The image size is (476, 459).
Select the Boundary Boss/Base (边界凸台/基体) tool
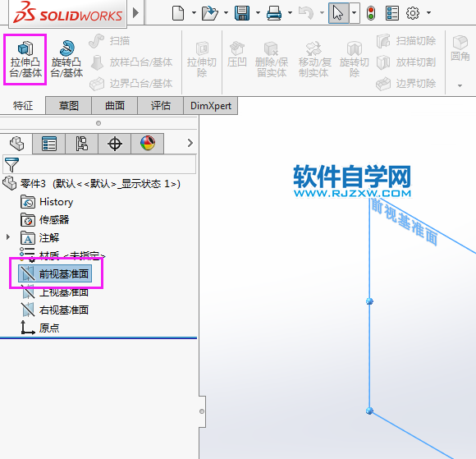point(131,84)
